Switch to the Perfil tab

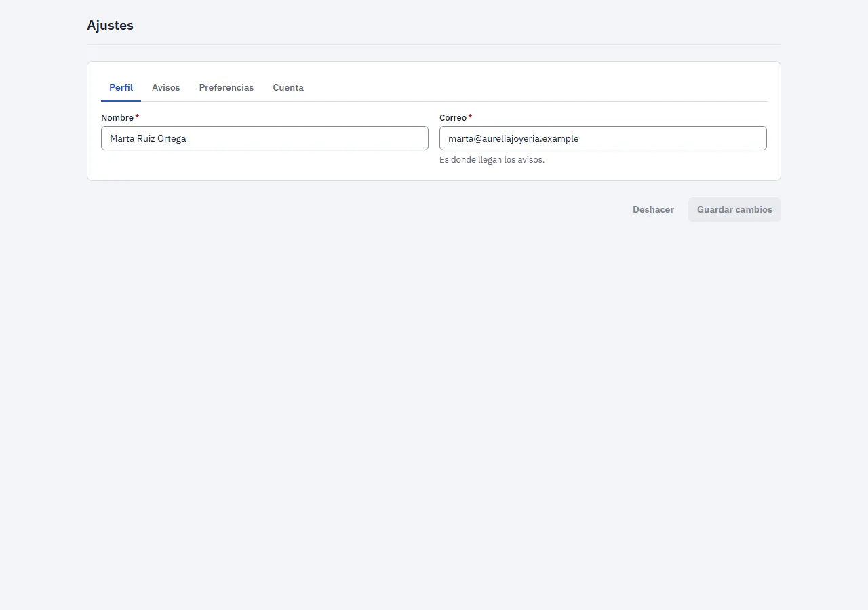click(x=121, y=88)
